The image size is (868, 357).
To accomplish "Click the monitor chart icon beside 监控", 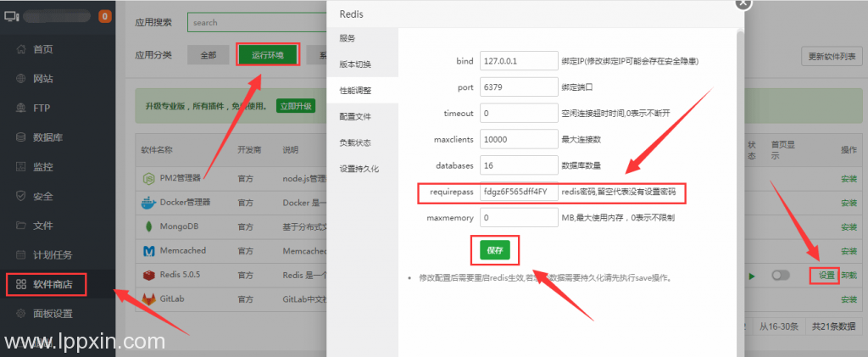I will 21,166.
